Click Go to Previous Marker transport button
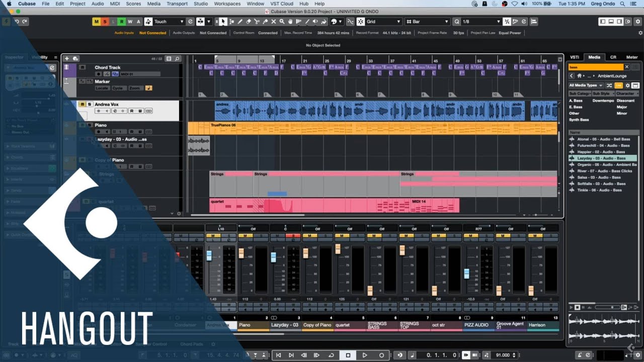 [278, 355]
